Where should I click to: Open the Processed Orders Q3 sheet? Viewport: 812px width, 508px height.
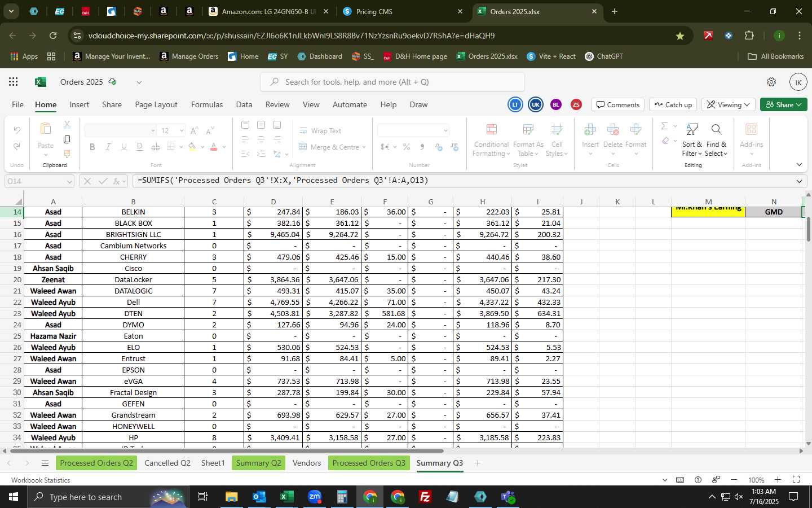click(x=369, y=463)
